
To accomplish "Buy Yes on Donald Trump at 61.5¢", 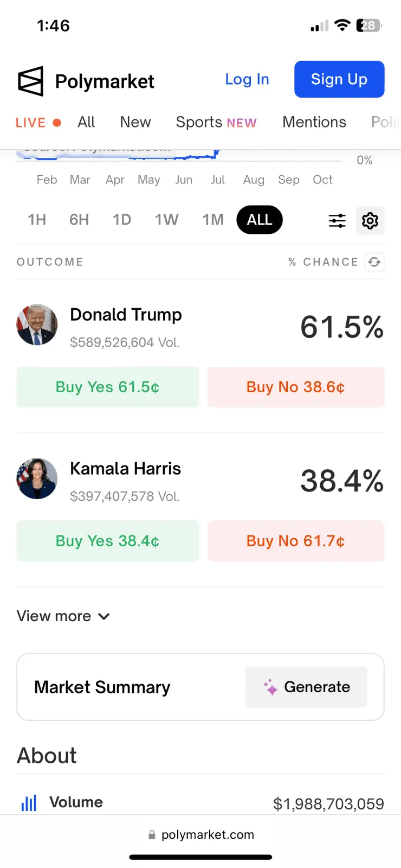I will (x=108, y=387).
